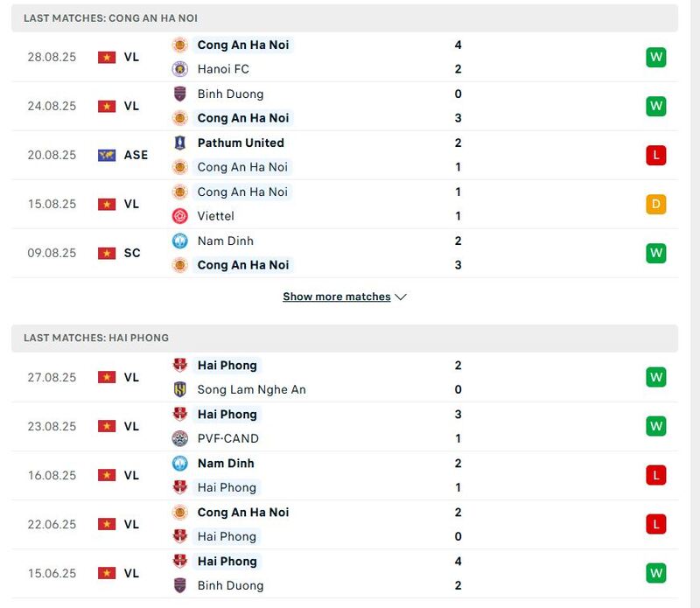Image resolution: width=700 pixels, height=608 pixels.
Task: Click the Vietnam flag beside SC 09.08.25
Action: 107,253
